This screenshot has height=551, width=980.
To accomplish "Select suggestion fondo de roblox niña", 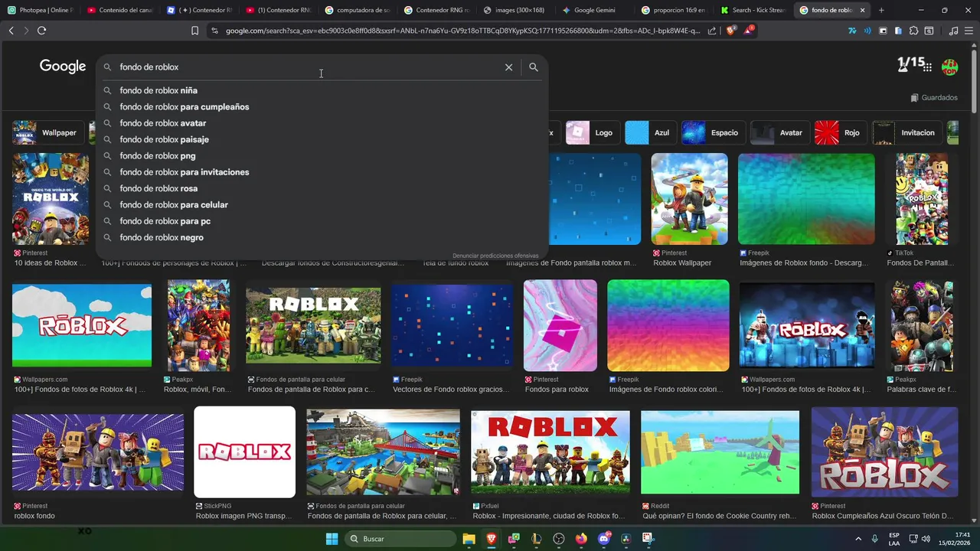I will click(322, 90).
